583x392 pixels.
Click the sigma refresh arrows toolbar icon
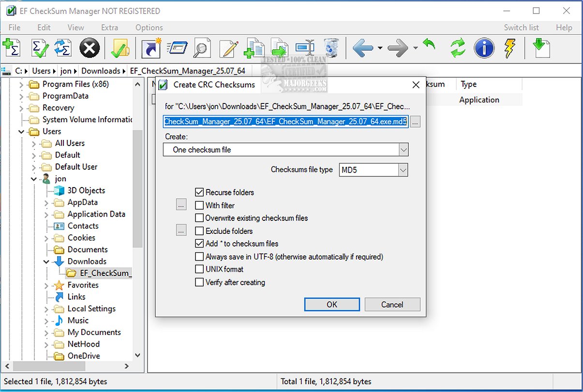(x=63, y=48)
